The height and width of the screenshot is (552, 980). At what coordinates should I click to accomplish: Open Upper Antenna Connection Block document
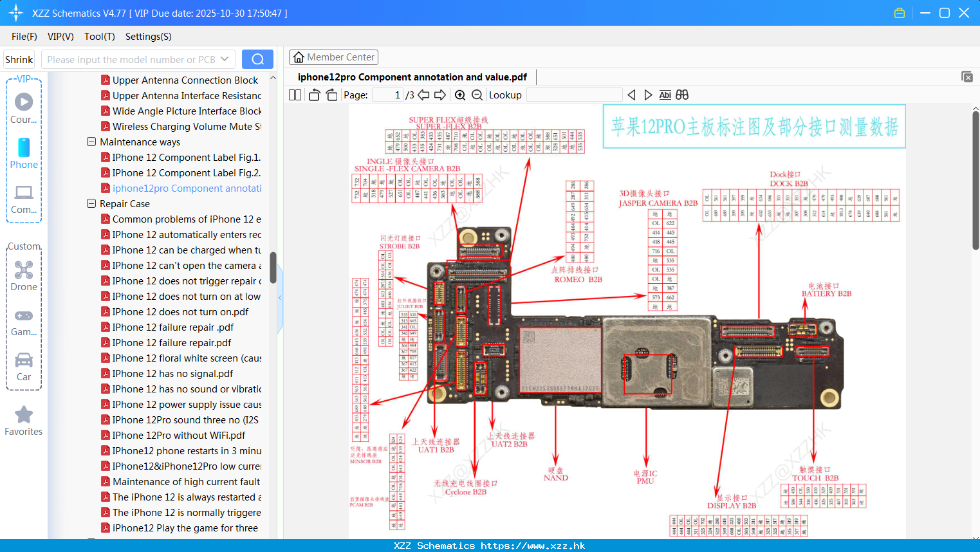tap(180, 80)
